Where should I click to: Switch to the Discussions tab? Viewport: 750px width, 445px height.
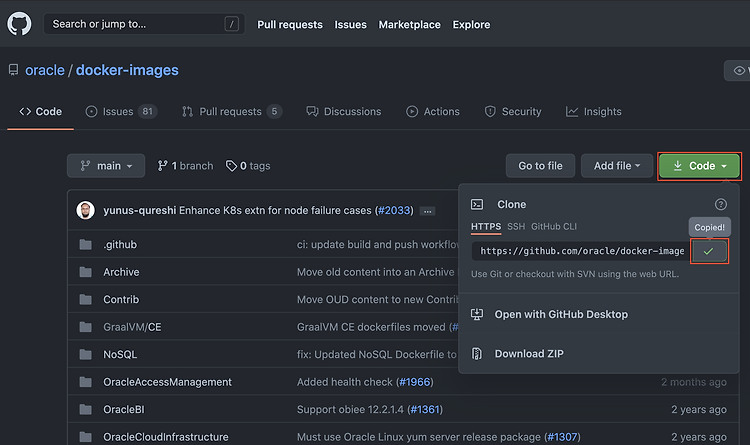pyautogui.click(x=344, y=111)
